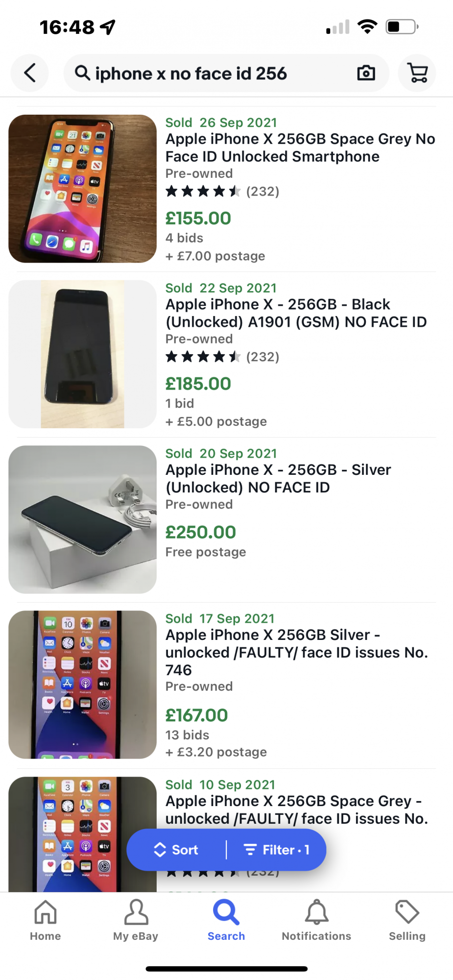
Task: Open the camera image search icon
Action: click(x=366, y=73)
